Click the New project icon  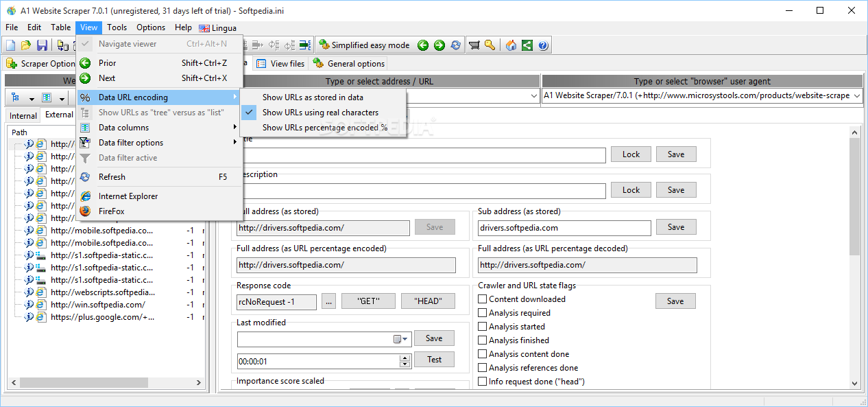pyautogui.click(x=10, y=45)
